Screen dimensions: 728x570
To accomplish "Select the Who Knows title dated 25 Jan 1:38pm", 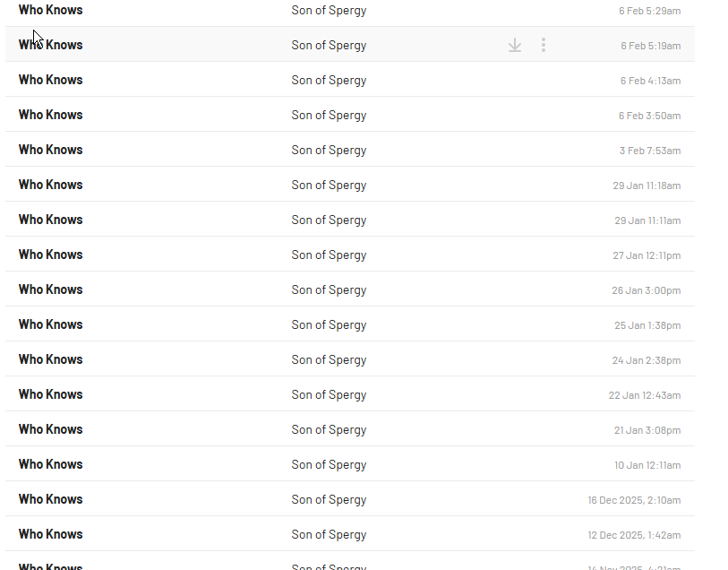I will tap(51, 324).
